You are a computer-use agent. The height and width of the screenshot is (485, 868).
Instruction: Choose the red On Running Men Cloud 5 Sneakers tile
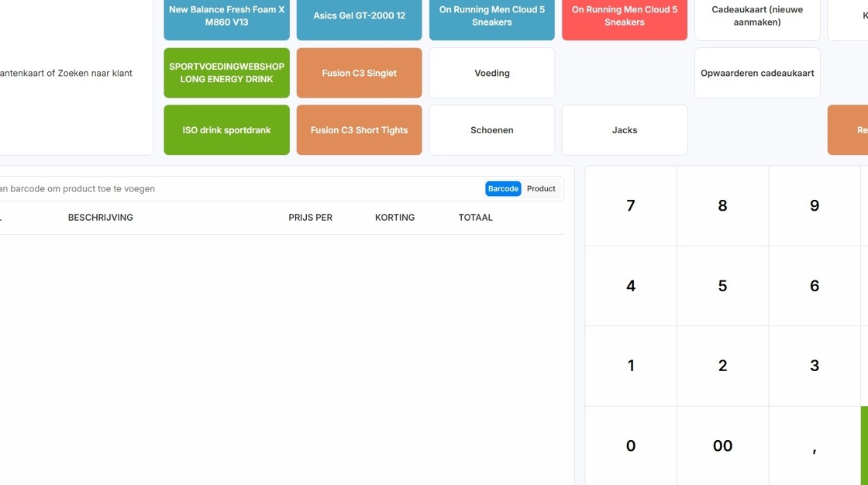[625, 16]
